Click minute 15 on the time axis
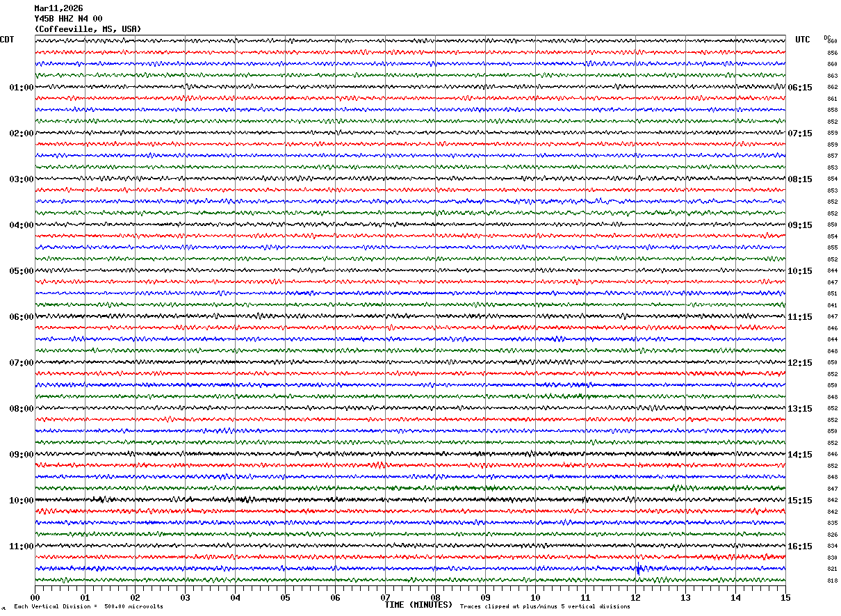 (x=785, y=597)
